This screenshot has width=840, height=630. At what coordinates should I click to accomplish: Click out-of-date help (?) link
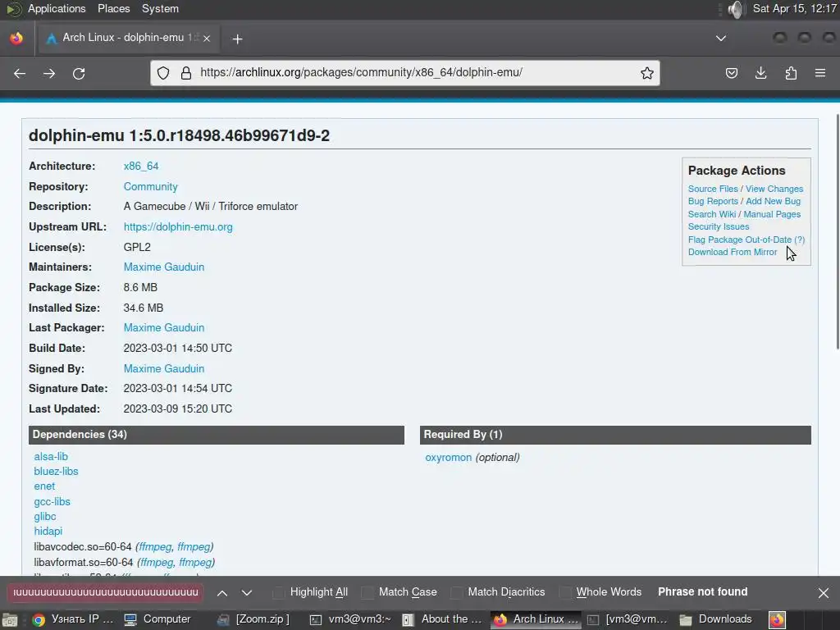tap(799, 240)
